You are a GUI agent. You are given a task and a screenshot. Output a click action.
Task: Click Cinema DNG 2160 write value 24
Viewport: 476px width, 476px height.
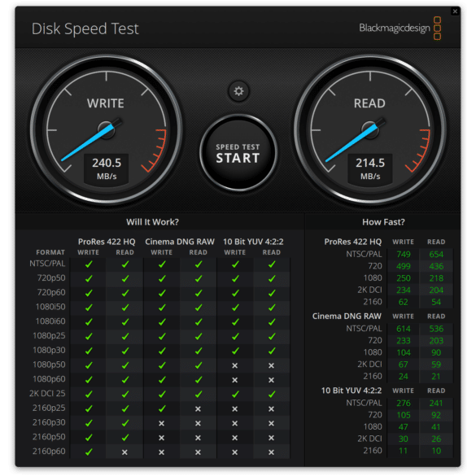[x=403, y=377]
